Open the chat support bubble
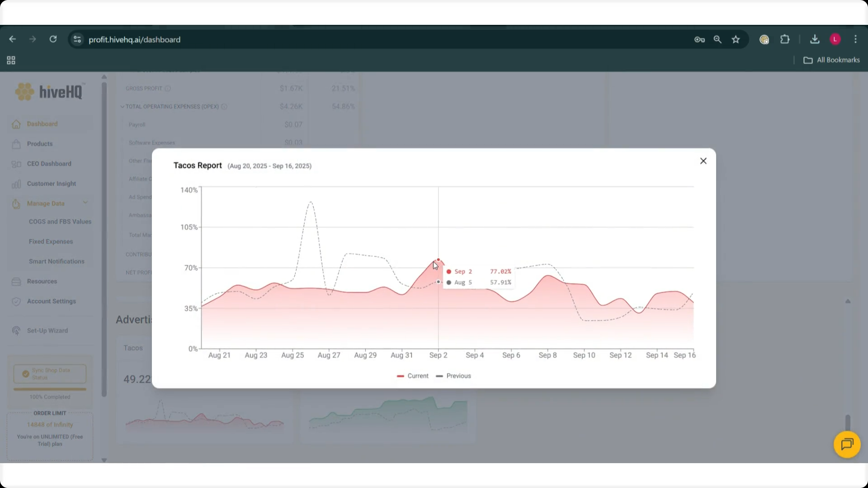 (x=847, y=444)
